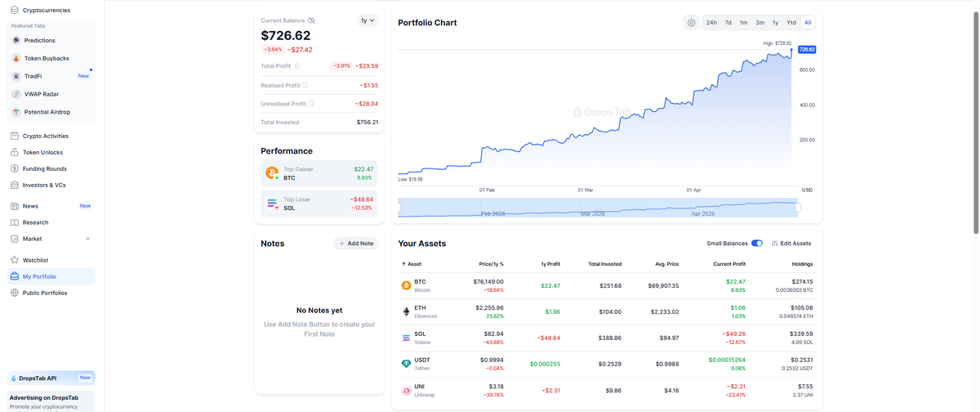
Task: Open the Research book icon
Action: pos(14,222)
